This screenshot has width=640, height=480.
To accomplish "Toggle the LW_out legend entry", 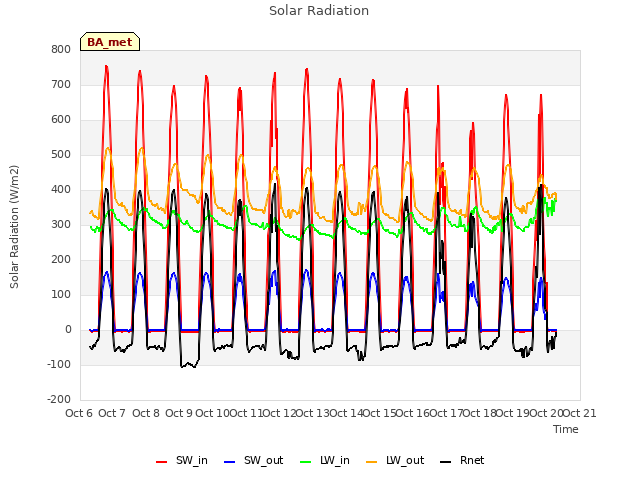I will click(x=395, y=460).
